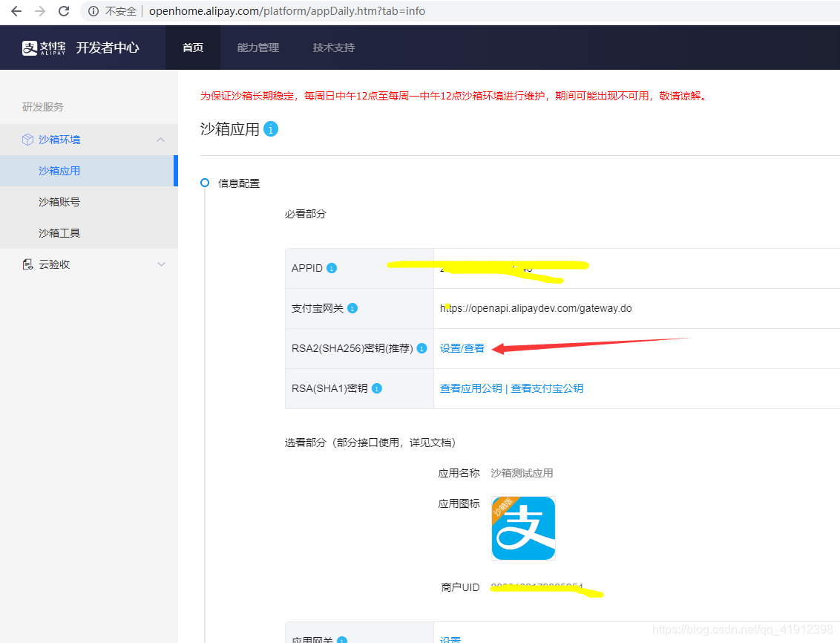The height and width of the screenshot is (643, 840).
Task: Go back with browser back arrow
Action: [16, 11]
